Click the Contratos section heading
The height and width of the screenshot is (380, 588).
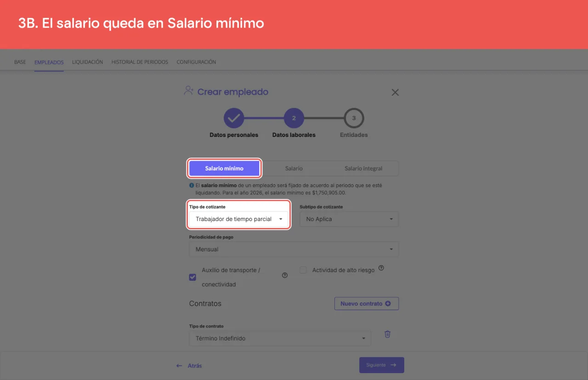click(205, 304)
